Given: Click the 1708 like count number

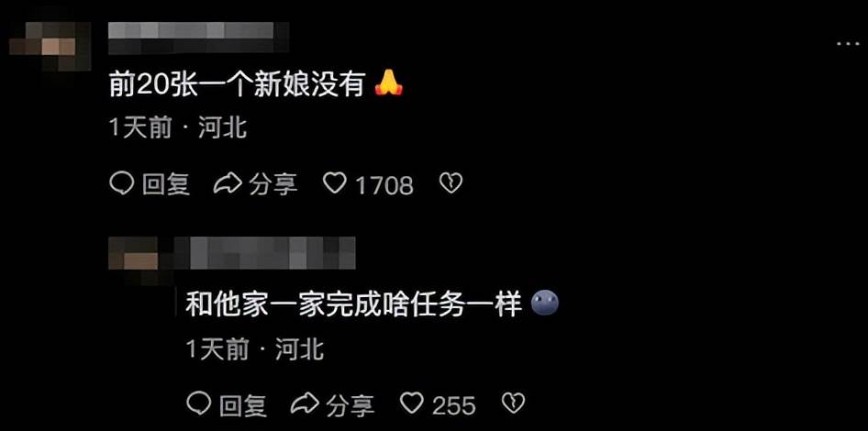Looking at the screenshot, I should tap(384, 185).
